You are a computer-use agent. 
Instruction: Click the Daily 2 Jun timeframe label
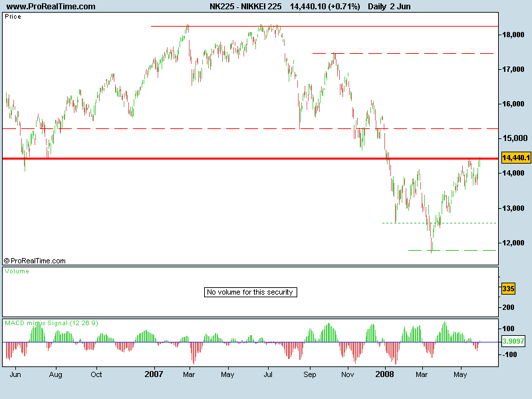pyautogui.click(x=389, y=7)
